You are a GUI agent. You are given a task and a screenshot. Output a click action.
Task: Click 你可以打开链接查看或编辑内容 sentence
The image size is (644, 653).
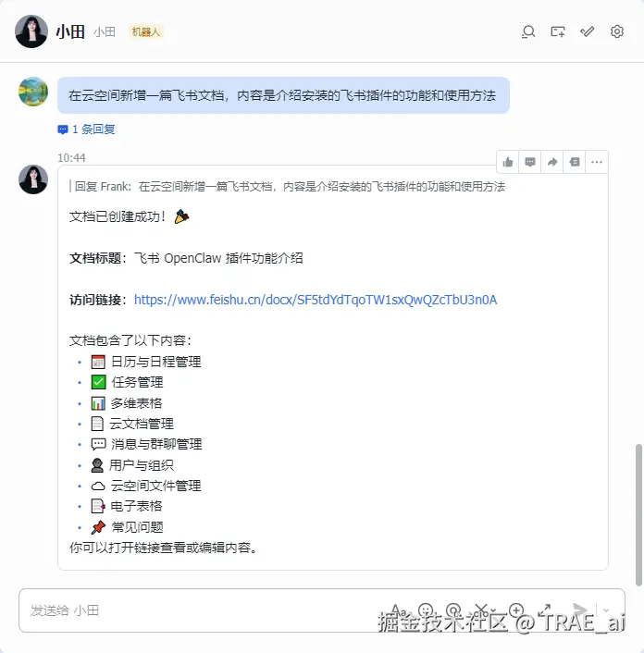tap(163, 548)
